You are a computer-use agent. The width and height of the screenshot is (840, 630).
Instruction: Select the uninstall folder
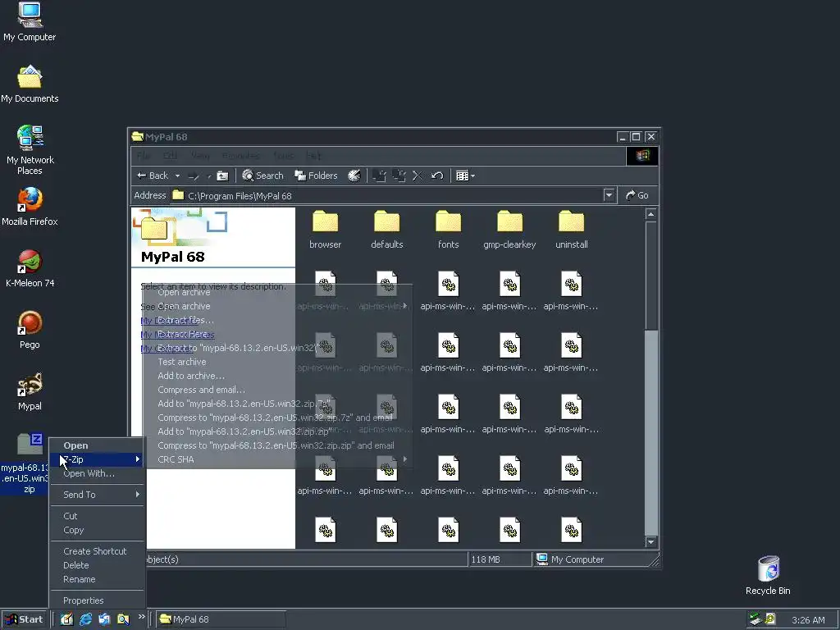572,231
